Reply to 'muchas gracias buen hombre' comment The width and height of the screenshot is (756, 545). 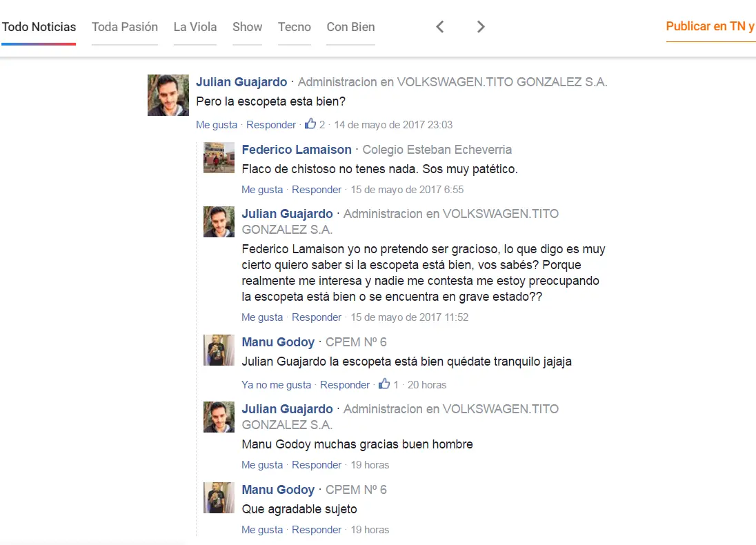coord(317,465)
